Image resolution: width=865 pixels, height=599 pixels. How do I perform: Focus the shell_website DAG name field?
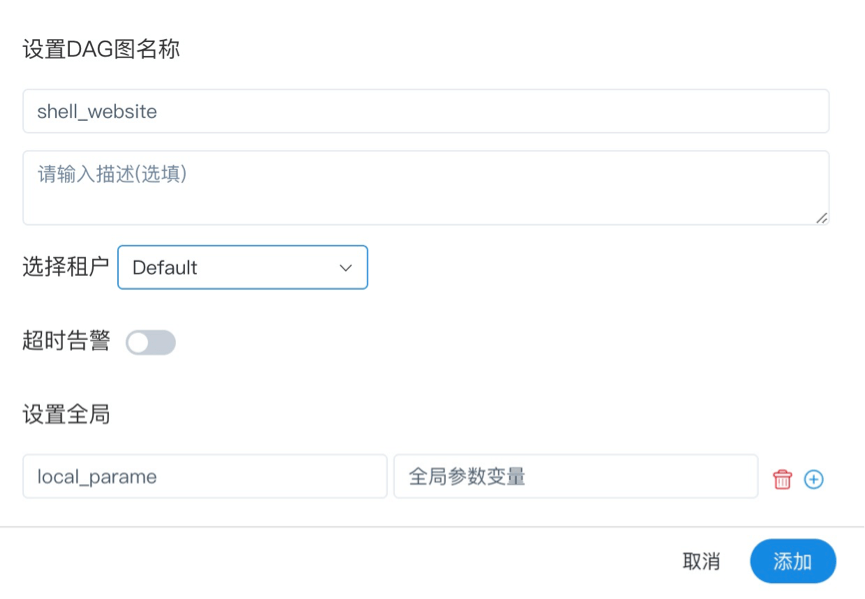coord(425,111)
